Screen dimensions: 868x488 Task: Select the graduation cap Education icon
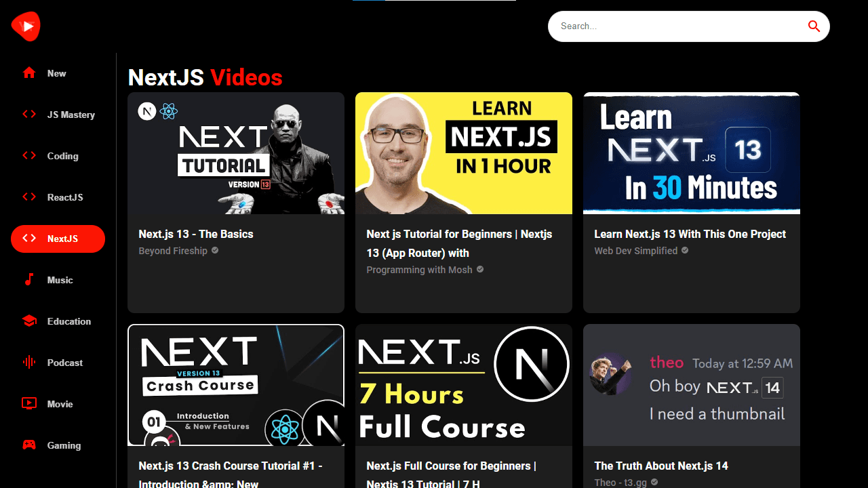[28, 321]
